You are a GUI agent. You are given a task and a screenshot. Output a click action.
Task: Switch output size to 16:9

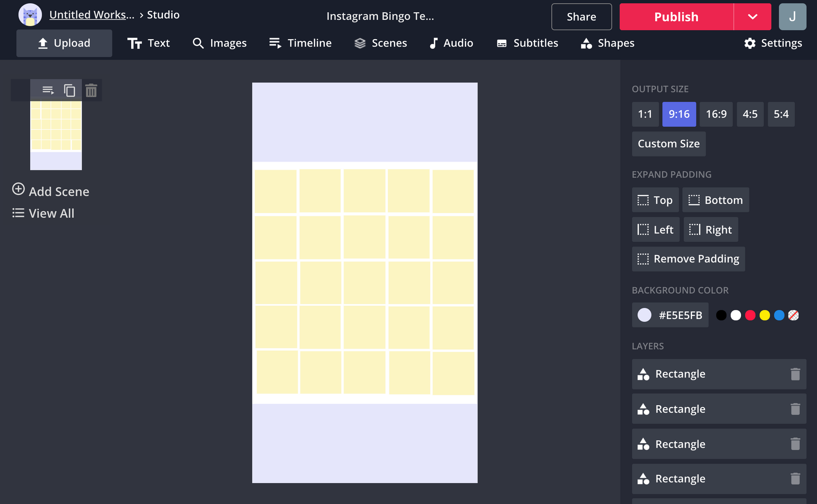point(716,114)
